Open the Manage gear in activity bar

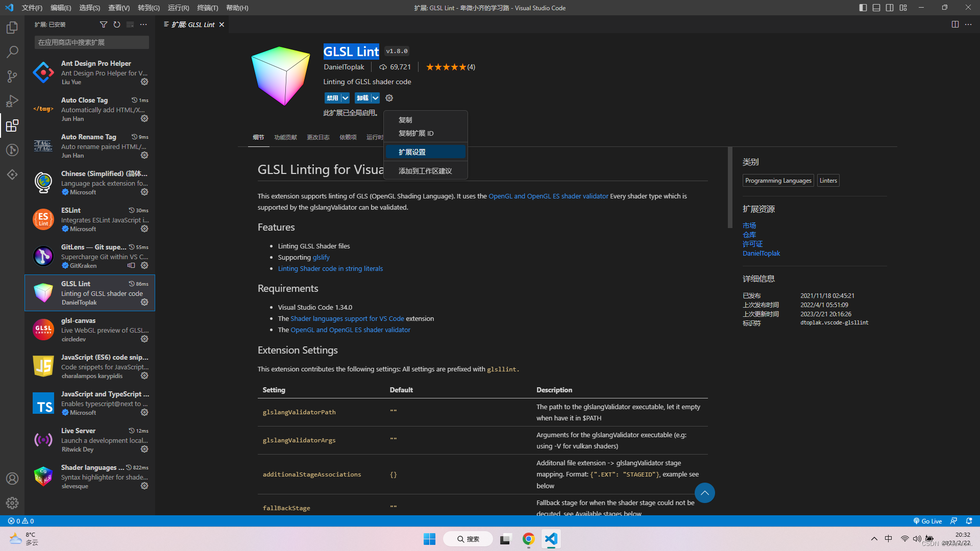[x=12, y=503]
